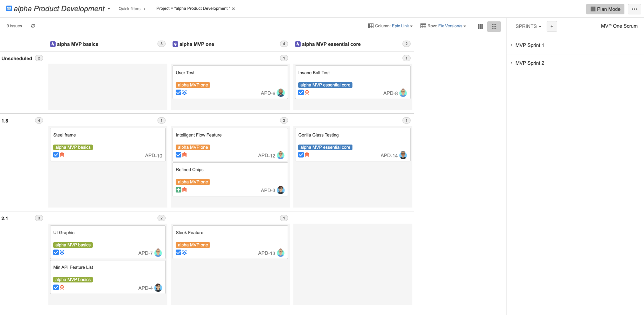644x315 pixels.
Task: Toggle the blue checkmark on Gorilla Glass Testing
Action: coord(301,155)
